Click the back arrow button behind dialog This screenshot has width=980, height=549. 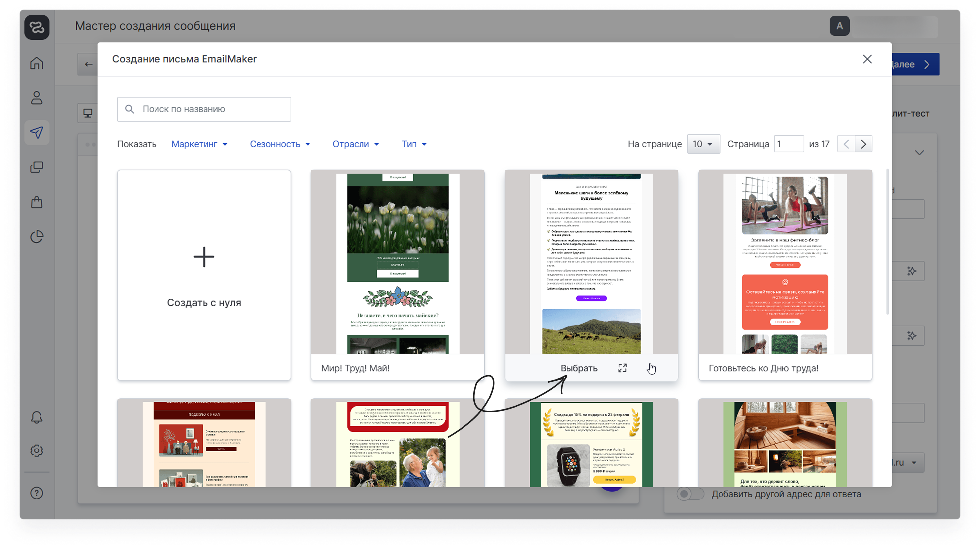point(88,64)
